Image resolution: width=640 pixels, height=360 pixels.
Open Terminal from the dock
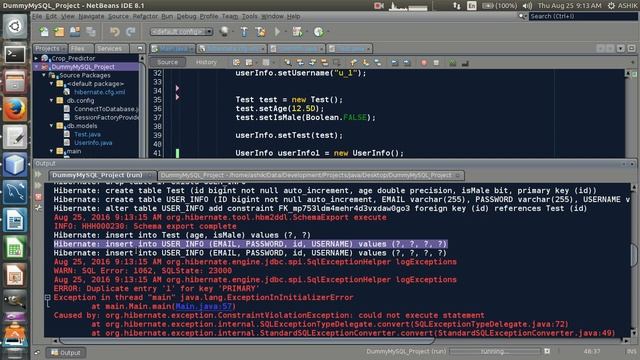pyautogui.click(x=15, y=54)
